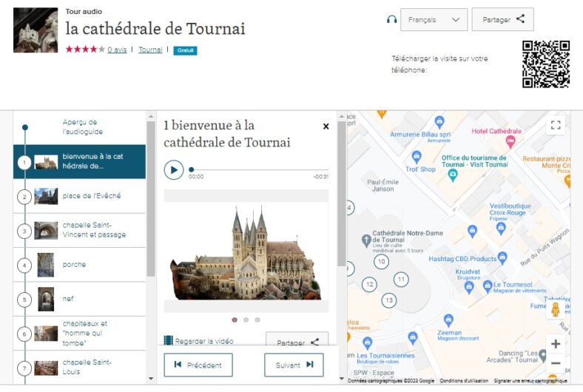This screenshot has height=392, width=583.
Task: Toggle fullscreen map view
Action: click(x=556, y=125)
